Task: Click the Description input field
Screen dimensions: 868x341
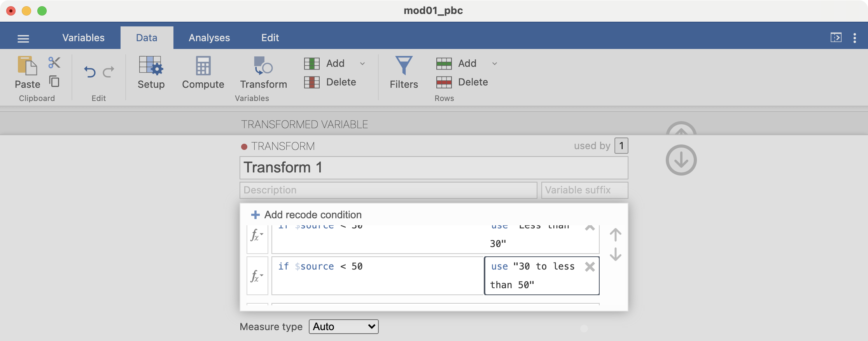Action: [x=388, y=190]
